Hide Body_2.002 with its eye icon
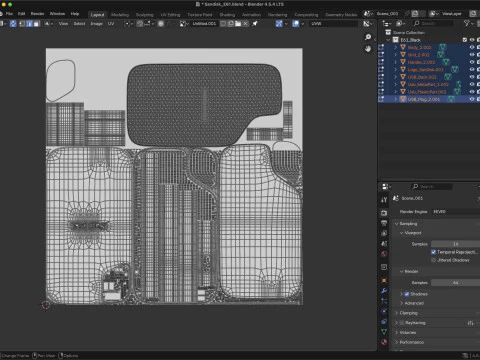 (x=472, y=47)
